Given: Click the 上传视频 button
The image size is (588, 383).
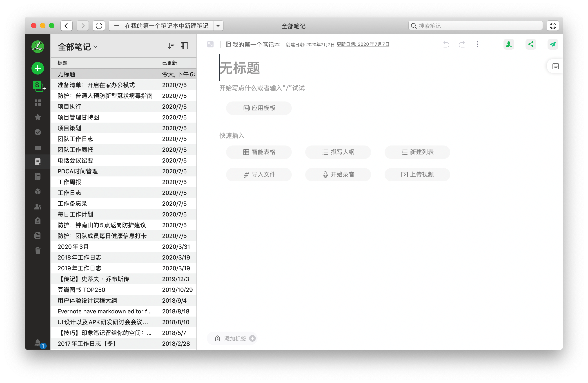Looking at the screenshot, I should [x=417, y=174].
